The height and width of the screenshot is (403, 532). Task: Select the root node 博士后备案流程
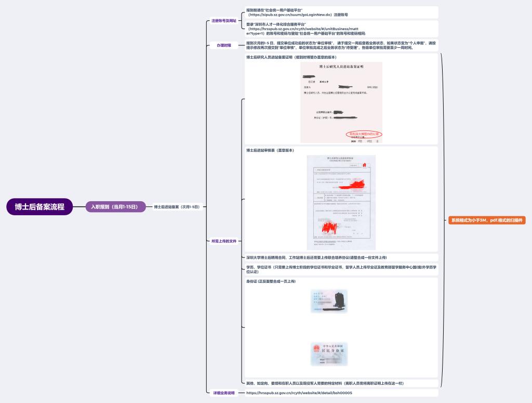[39, 206]
